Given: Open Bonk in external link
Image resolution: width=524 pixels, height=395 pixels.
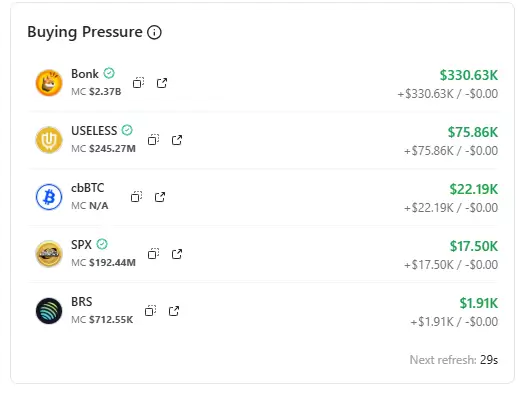Looking at the screenshot, I should tap(162, 83).
